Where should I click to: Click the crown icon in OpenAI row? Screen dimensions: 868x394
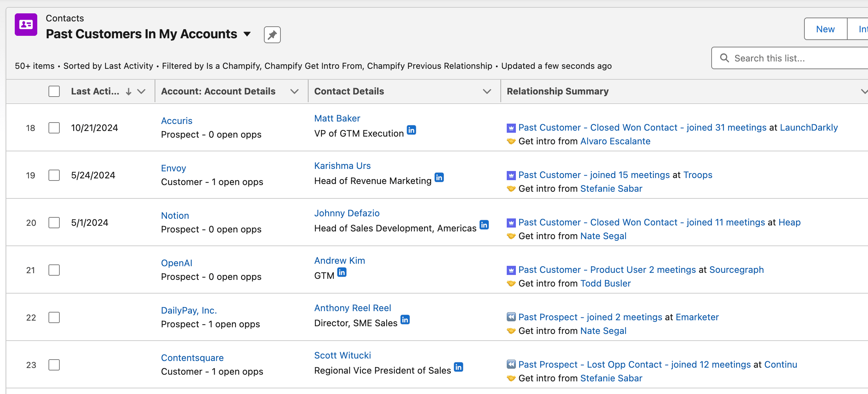(x=511, y=270)
